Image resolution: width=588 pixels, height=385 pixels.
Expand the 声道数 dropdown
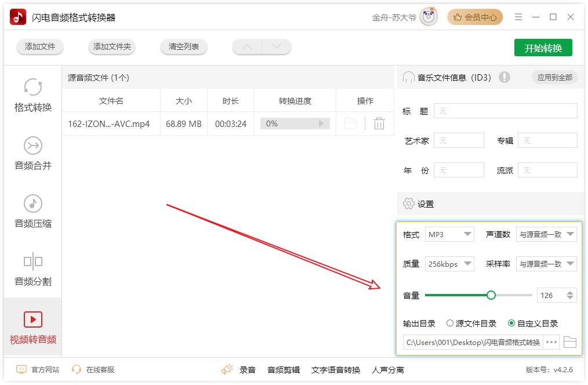click(x=546, y=234)
